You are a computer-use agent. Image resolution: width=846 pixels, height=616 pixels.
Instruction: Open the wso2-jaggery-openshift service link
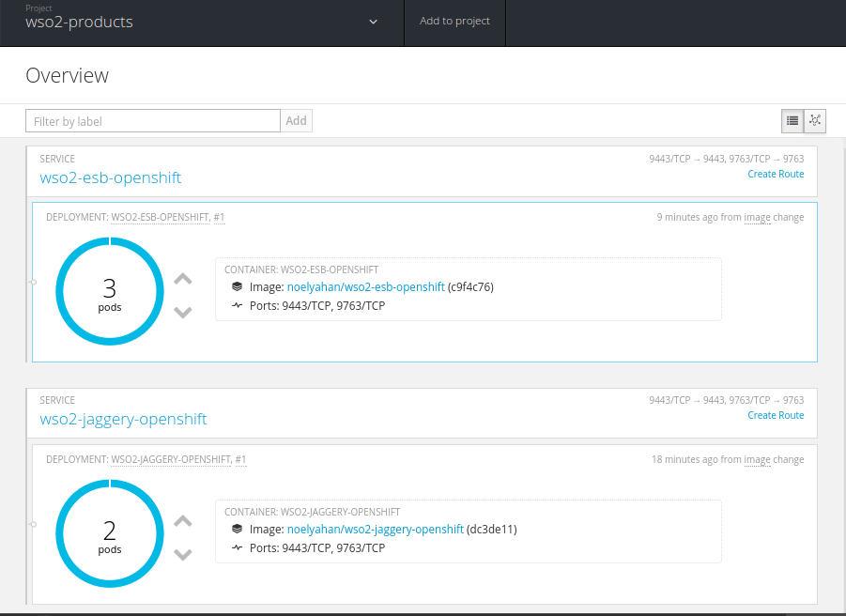(123, 419)
